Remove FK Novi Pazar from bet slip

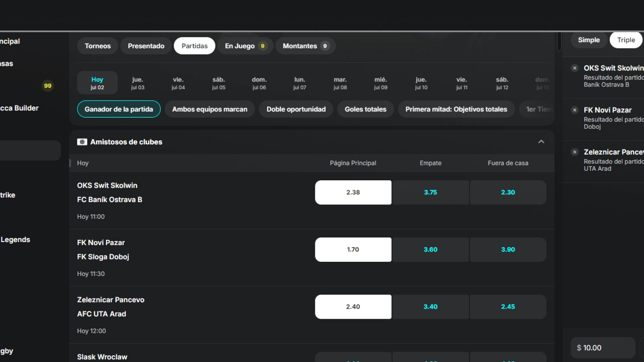pos(575,110)
